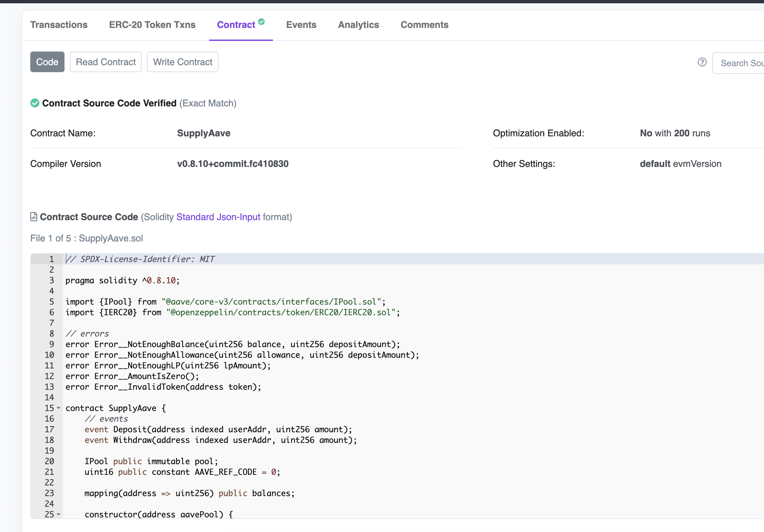Screen dimensions: 764x532
Task: Click line number 15 in the gutter
Action: coord(49,408)
